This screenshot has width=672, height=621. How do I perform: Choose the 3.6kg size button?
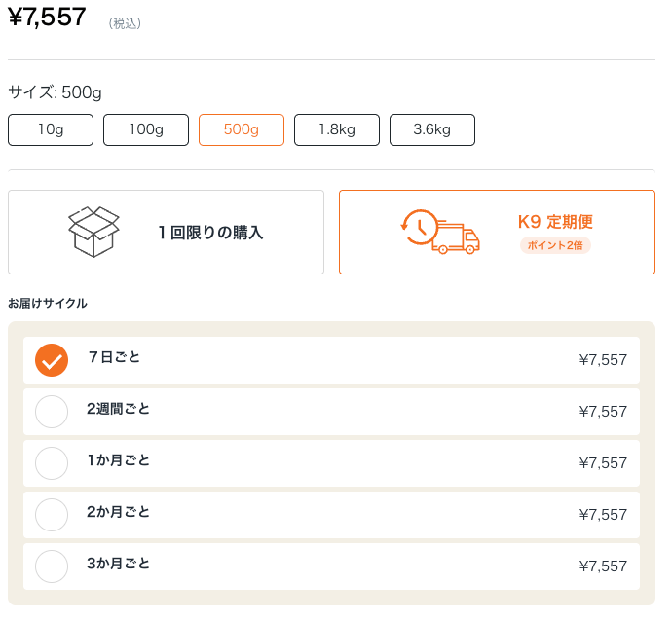tap(432, 129)
